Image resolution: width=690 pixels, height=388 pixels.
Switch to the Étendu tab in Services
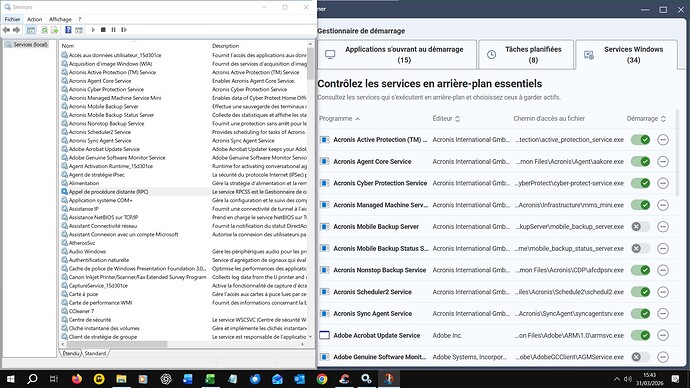71,353
